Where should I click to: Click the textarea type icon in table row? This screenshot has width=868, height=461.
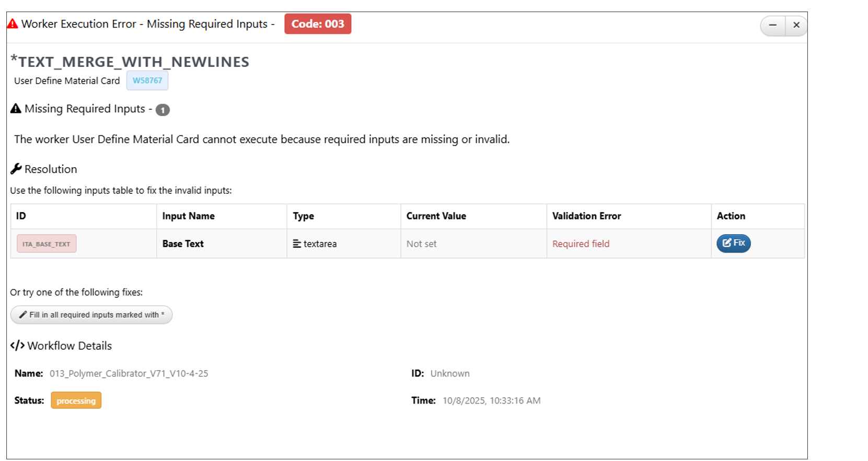(297, 244)
